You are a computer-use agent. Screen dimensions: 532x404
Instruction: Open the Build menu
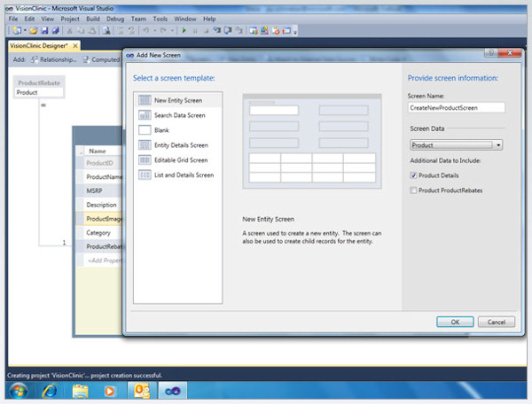pos(92,19)
